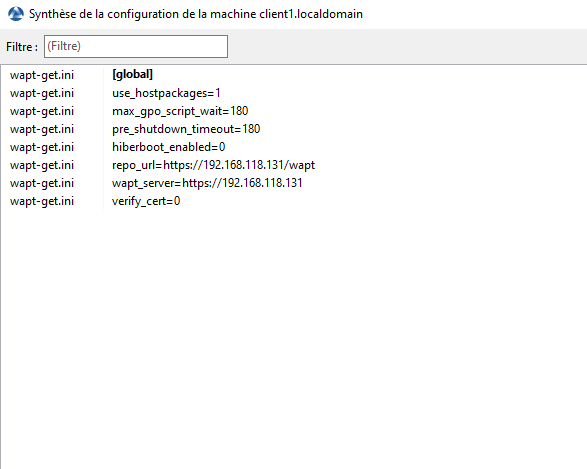Viewport: 587px width, 469px height.
Task: Click wapt-get.ini next to pre_shutdown_timeout=180
Action: [42, 129]
